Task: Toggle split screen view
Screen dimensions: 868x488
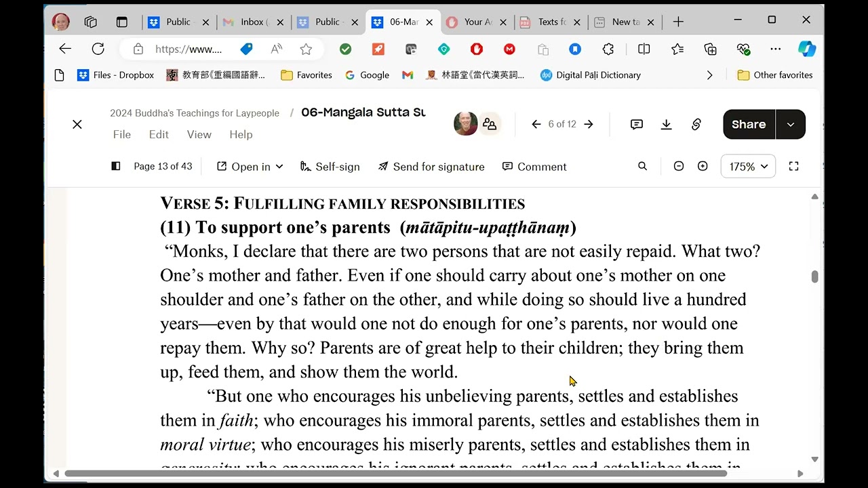Action: (644, 49)
